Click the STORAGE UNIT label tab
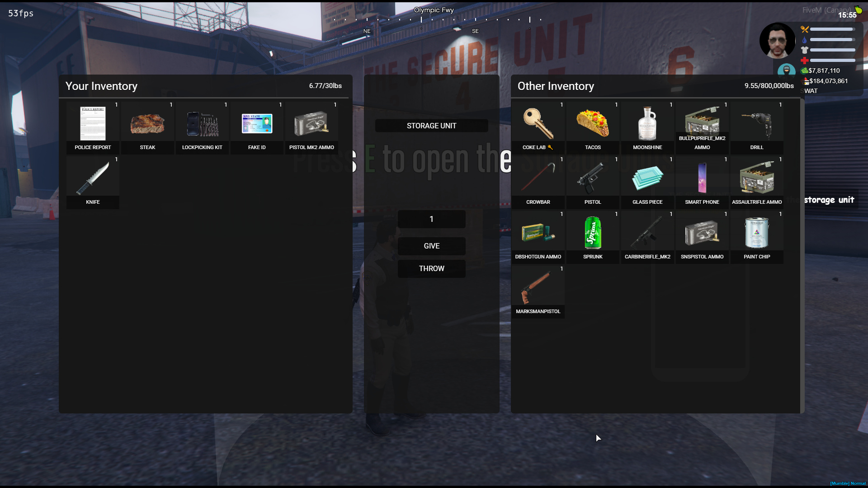The image size is (868, 488). click(x=432, y=126)
